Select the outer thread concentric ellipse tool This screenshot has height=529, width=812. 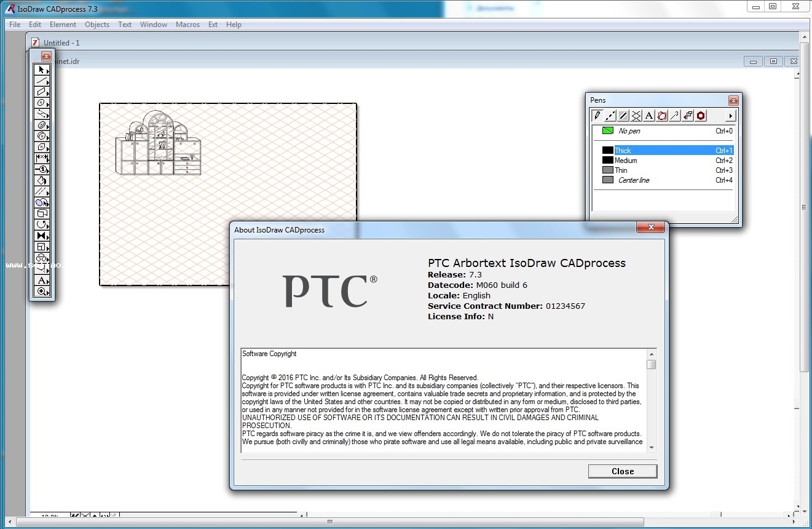[x=42, y=136]
